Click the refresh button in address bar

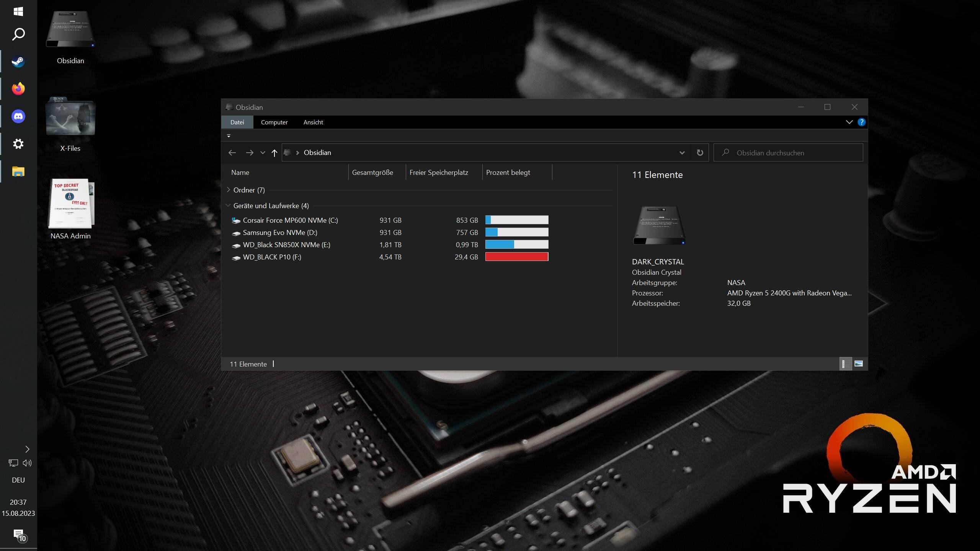point(700,153)
